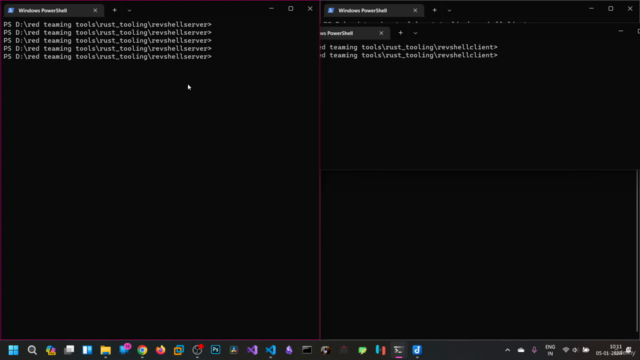Open the blue 'd' app taskbar icon
The width and height of the screenshot is (640, 360).
coord(417,350)
